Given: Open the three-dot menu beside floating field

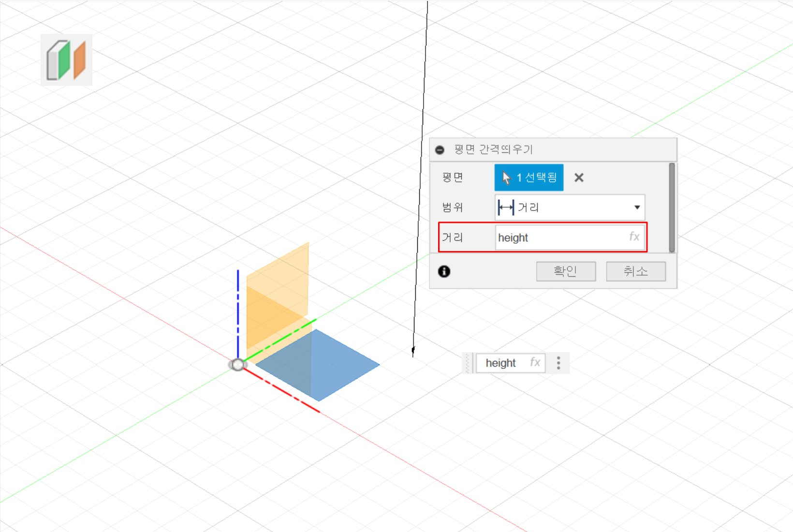Looking at the screenshot, I should pos(558,363).
